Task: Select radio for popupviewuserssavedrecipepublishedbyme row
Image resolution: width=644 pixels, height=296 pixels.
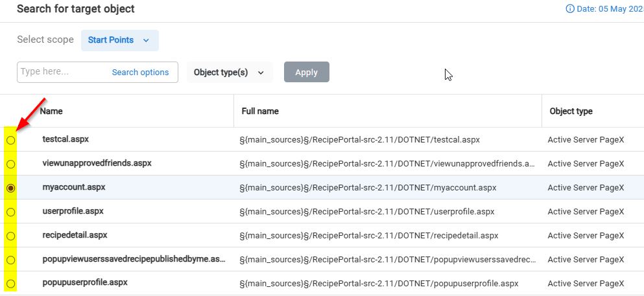Action: pyautogui.click(x=11, y=260)
